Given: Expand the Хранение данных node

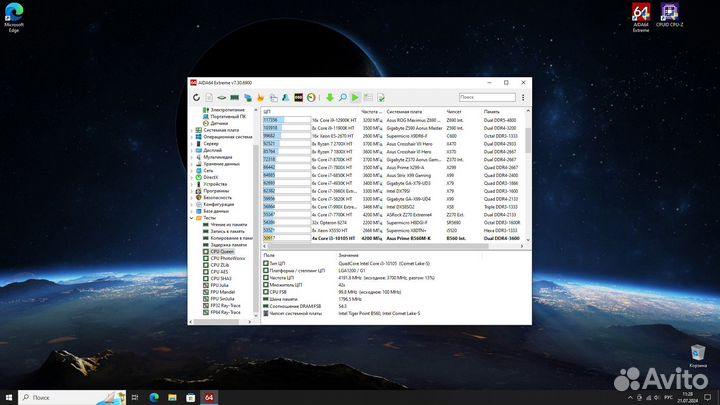Looking at the screenshot, I should [x=191, y=164].
